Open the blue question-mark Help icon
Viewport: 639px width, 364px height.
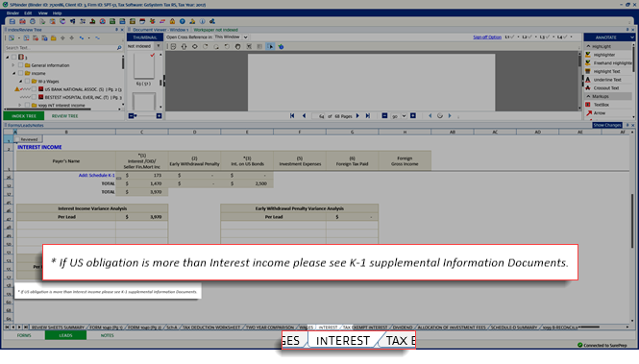click(x=183, y=21)
